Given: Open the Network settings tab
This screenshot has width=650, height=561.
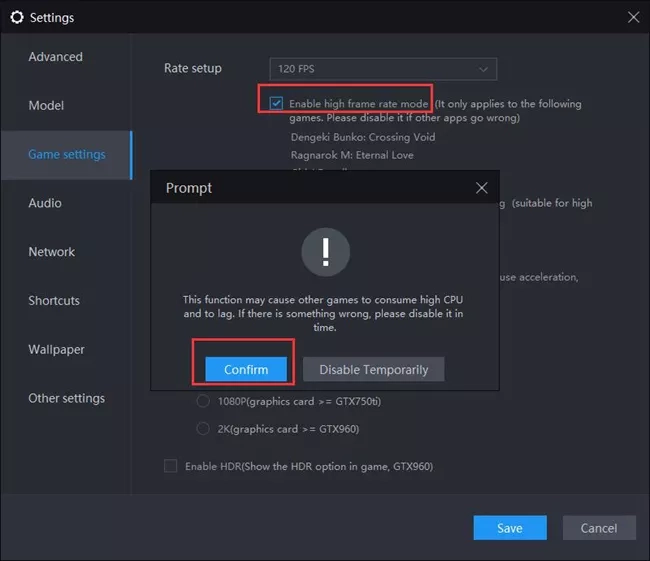Looking at the screenshot, I should [52, 252].
